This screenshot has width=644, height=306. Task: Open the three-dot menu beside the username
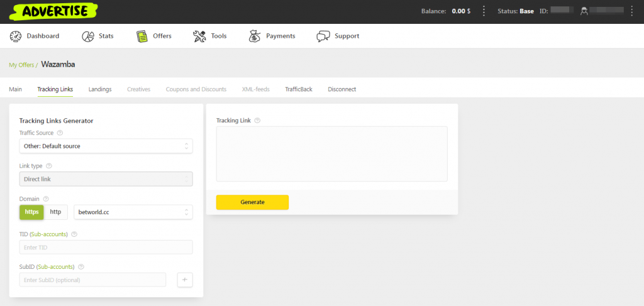631,11
